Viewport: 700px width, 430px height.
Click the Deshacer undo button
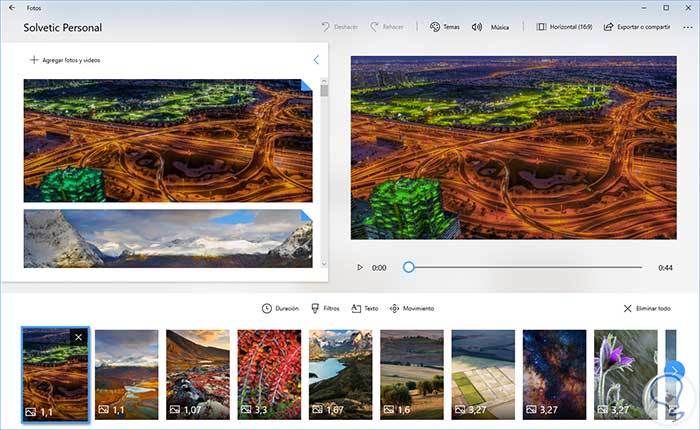click(x=340, y=27)
